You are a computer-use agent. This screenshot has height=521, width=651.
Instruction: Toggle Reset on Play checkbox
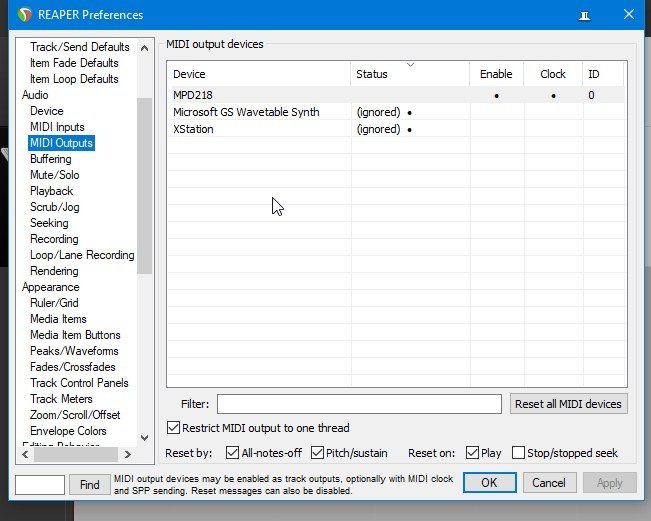tap(472, 453)
